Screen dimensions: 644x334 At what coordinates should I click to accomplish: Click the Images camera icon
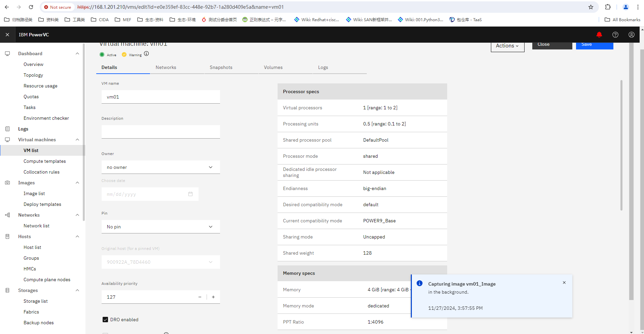[x=7, y=183]
